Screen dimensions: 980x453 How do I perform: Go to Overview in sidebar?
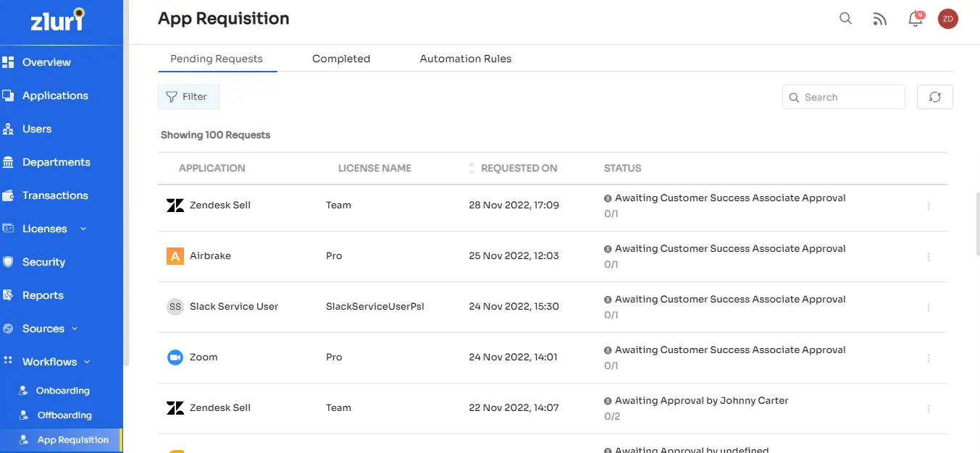pyautogui.click(x=46, y=62)
